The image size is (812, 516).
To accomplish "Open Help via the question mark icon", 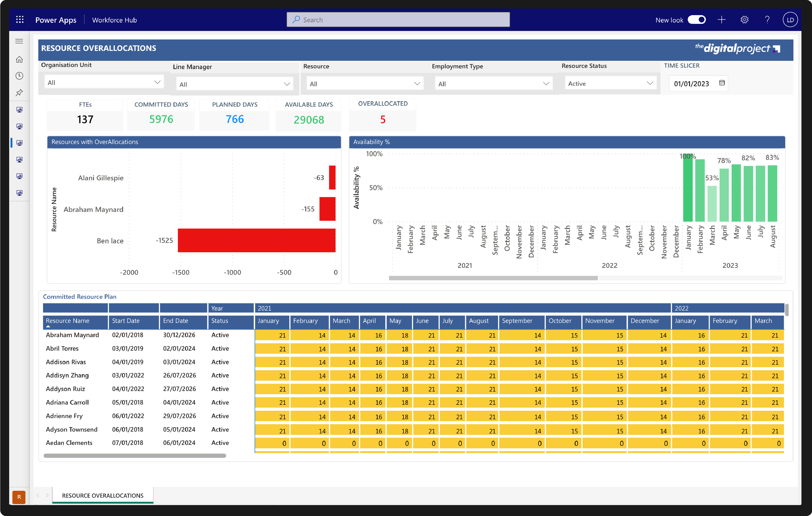I will [x=767, y=19].
